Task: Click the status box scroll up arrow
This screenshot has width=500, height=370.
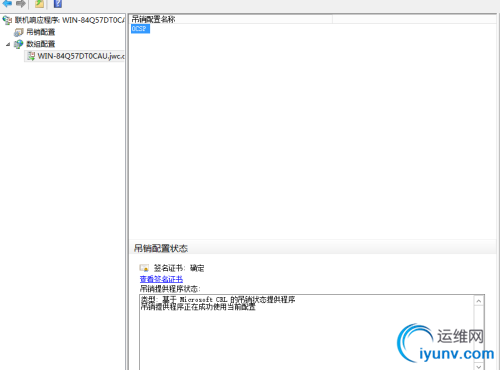Action: [x=479, y=301]
